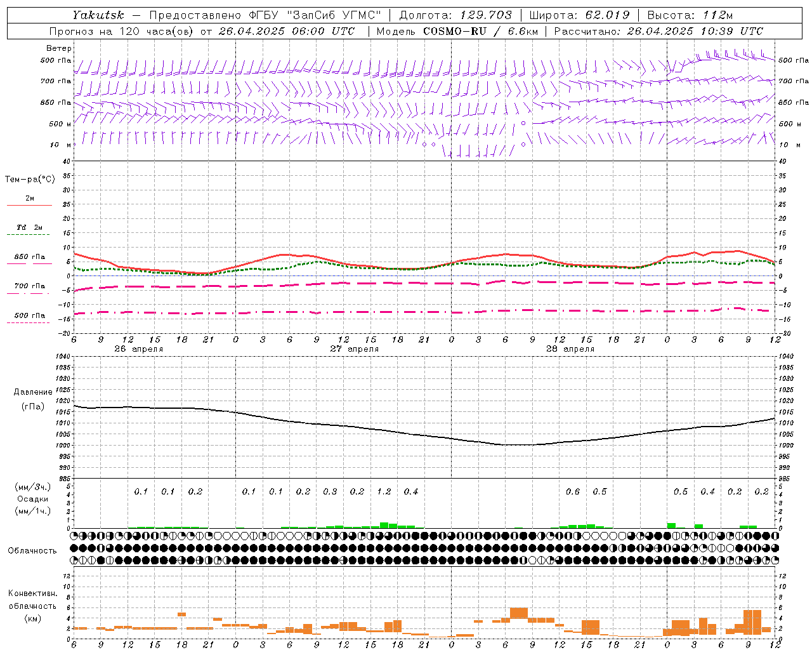The width and height of the screenshot is (812, 650).
Task: Click the (гПа) pressure unit label
Action: pyautogui.click(x=33, y=407)
